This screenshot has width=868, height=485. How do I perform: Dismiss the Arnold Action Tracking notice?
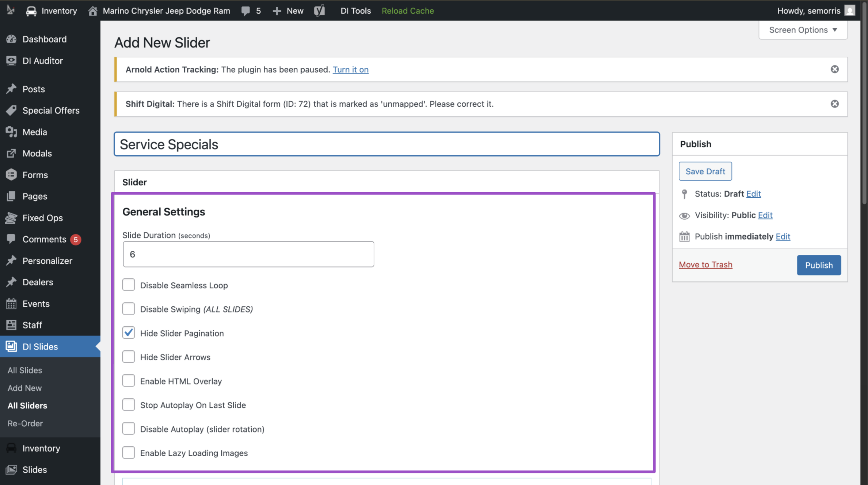(x=835, y=69)
